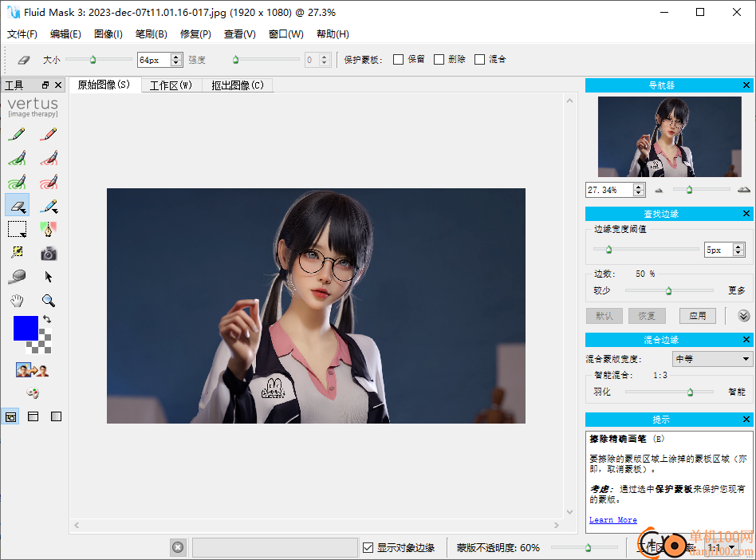756x560 pixels.
Task: Click the strength value spinner arrows
Action: [x=325, y=60]
